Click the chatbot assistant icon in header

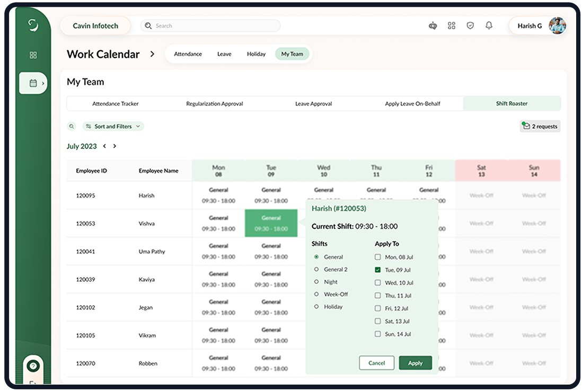tap(433, 25)
